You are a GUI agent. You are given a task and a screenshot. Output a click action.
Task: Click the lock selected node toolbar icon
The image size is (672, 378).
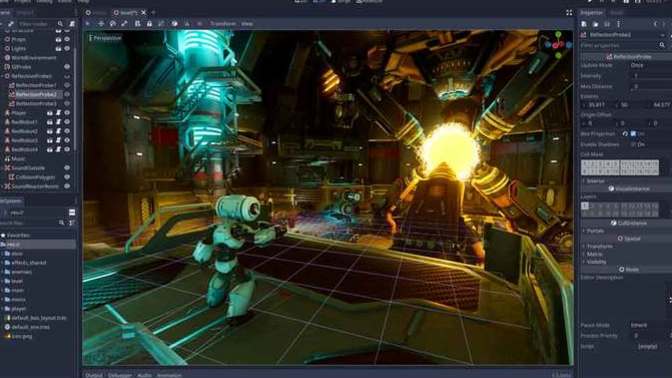149,24
